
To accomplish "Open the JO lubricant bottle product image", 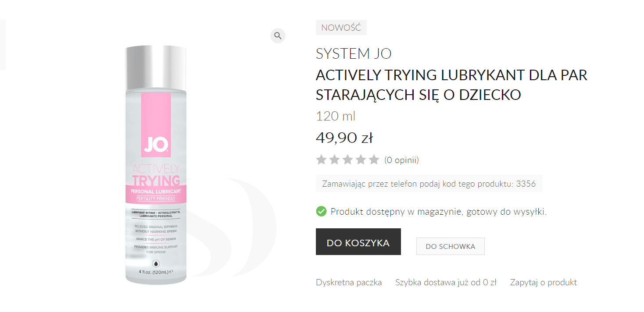I will click(156, 164).
